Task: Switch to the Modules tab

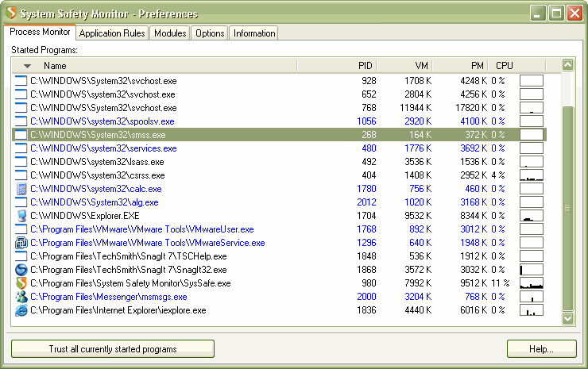Action: [x=170, y=33]
